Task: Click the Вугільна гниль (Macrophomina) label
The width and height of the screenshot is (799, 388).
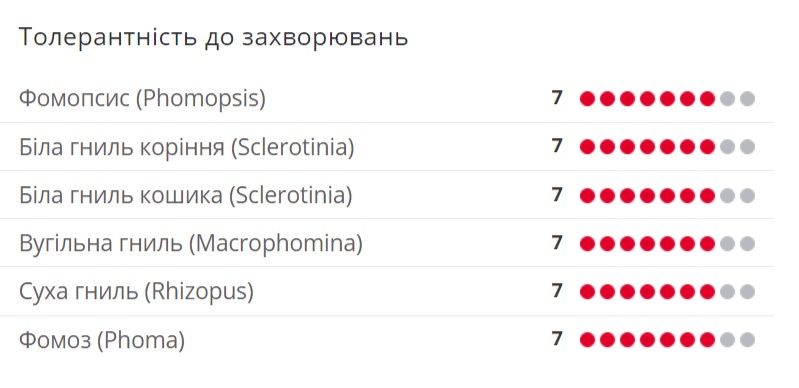Action: click(191, 243)
